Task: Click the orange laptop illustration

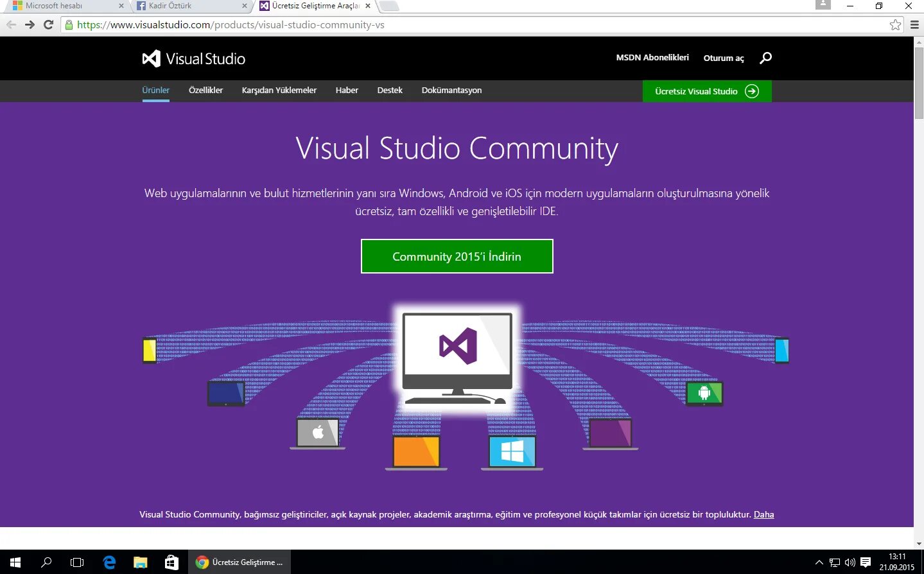Action: tap(416, 453)
